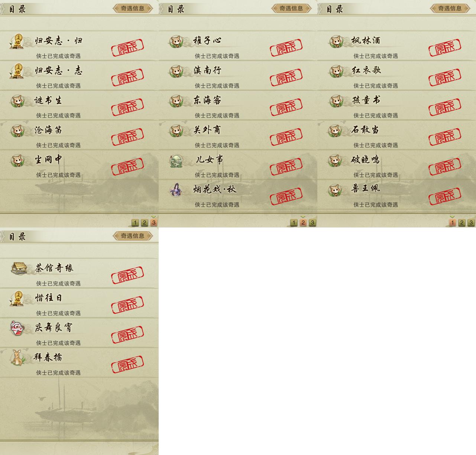Click the cat icon next to 枫林酒
The height and width of the screenshot is (455, 476).
point(336,41)
